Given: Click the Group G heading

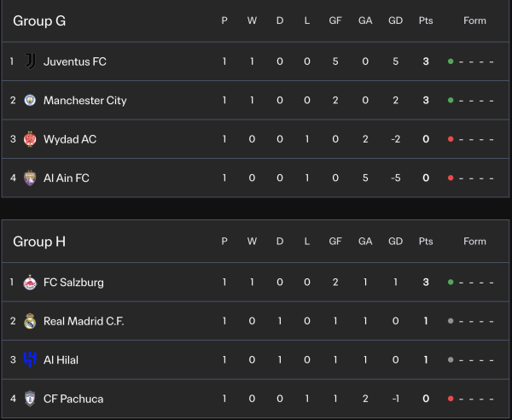Looking at the screenshot, I should tap(39, 20).
